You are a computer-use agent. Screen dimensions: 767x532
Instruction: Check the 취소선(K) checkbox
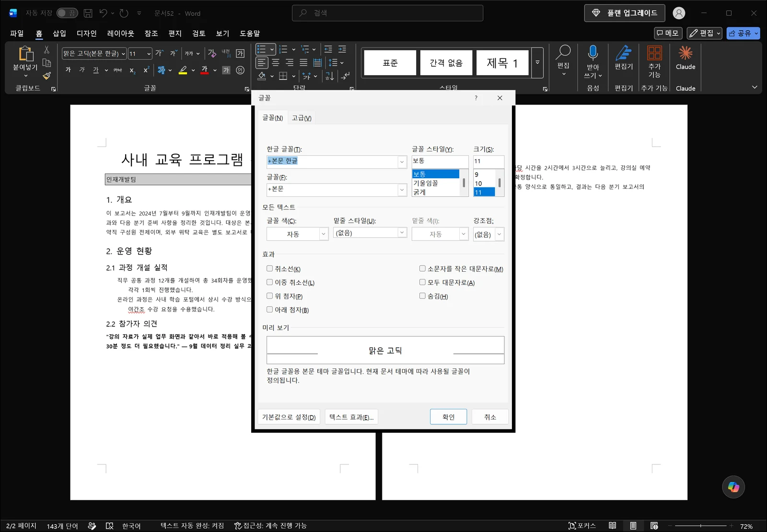coord(269,268)
